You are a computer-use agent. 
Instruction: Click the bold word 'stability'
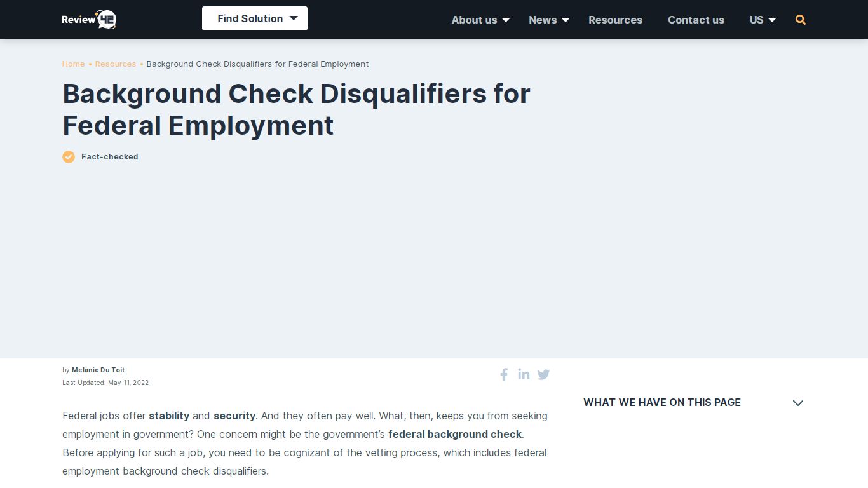click(169, 416)
